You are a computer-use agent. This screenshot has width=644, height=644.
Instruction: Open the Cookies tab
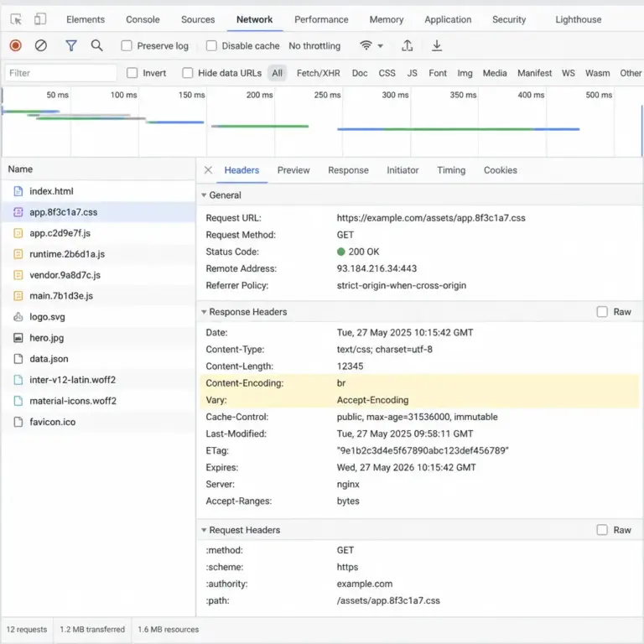click(x=501, y=170)
